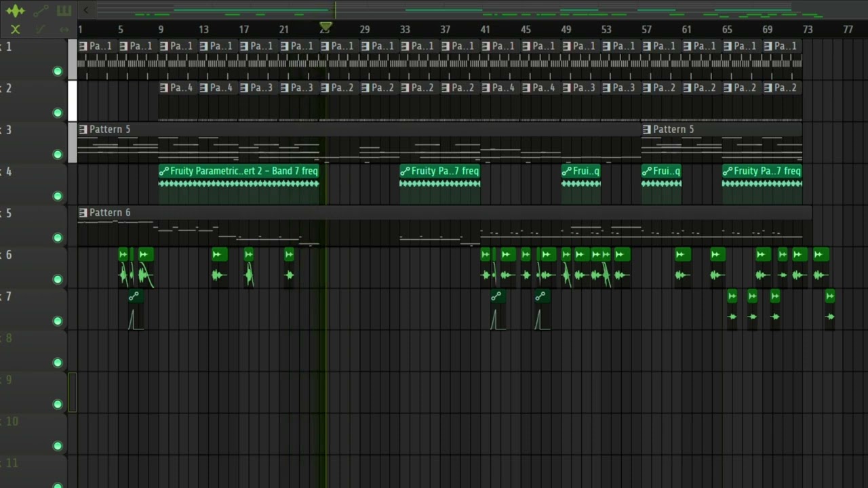Image resolution: width=868 pixels, height=488 pixels.
Task: Open the Pattern 6 clip menu icon
Action: click(x=83, y=212)
